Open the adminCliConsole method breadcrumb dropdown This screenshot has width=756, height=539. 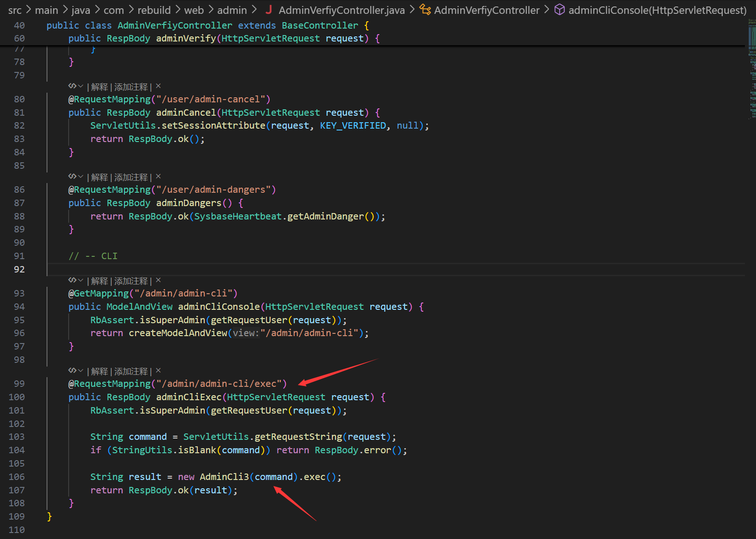click(657, 10)
